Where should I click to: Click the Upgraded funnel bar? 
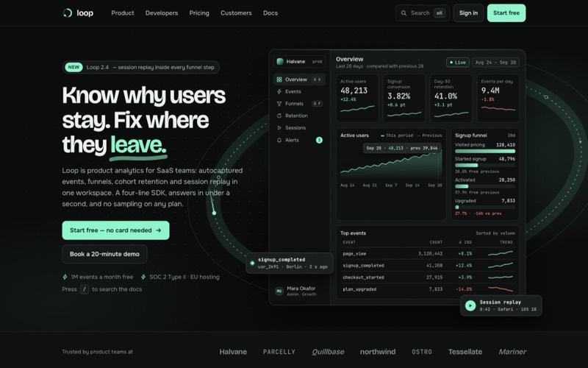(485, 208)
